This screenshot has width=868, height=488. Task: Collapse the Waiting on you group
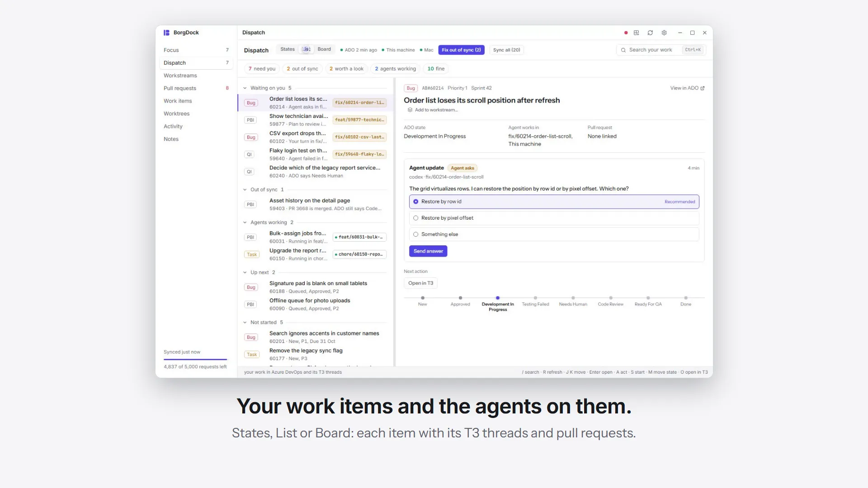(x=245, y=88)
